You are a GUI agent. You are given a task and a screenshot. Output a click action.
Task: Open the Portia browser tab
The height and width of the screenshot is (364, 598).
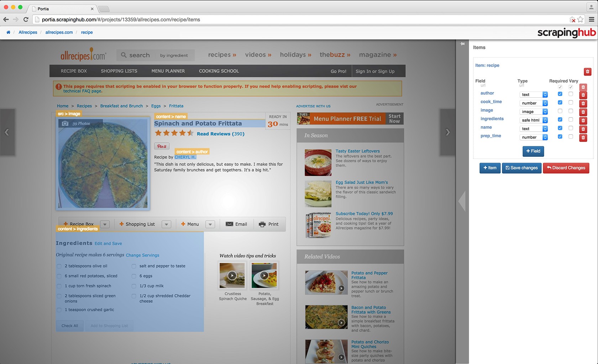62,9
